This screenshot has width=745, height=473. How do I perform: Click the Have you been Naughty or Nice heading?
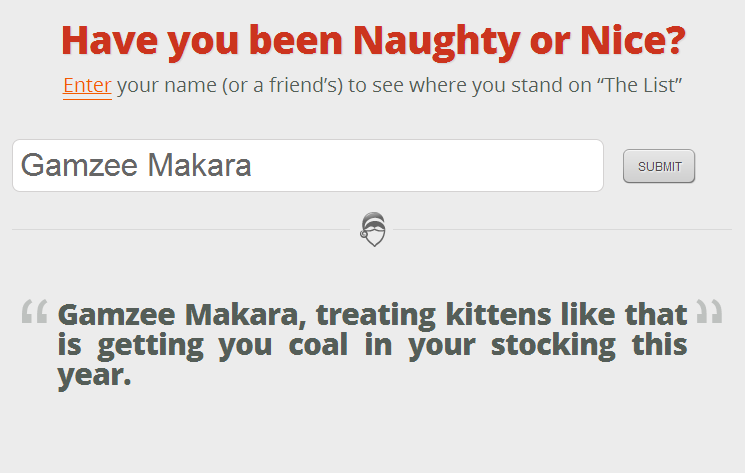pyautogui.click(x=373, y=41)
